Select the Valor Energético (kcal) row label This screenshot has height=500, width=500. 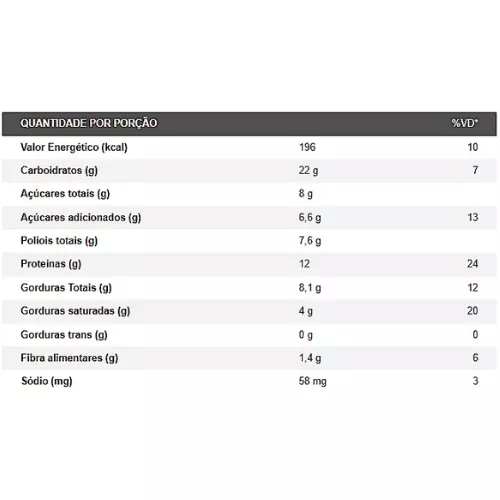click(74, 147)
